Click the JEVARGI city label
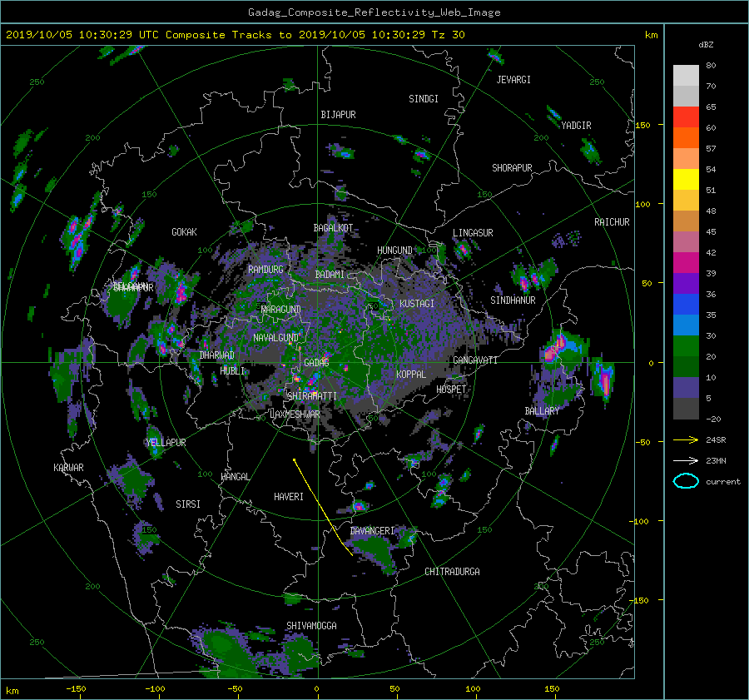The width and height of the screenshot is (749, 700). (x=513, y=80)
